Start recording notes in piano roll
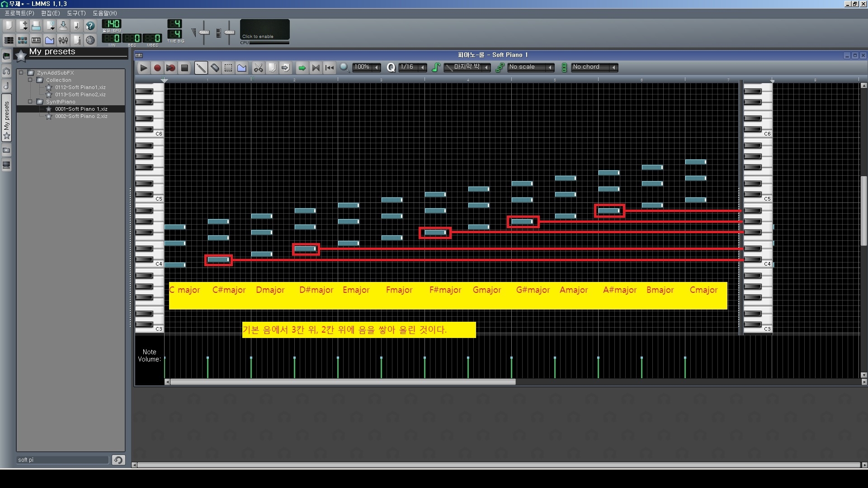 [157, 68]
